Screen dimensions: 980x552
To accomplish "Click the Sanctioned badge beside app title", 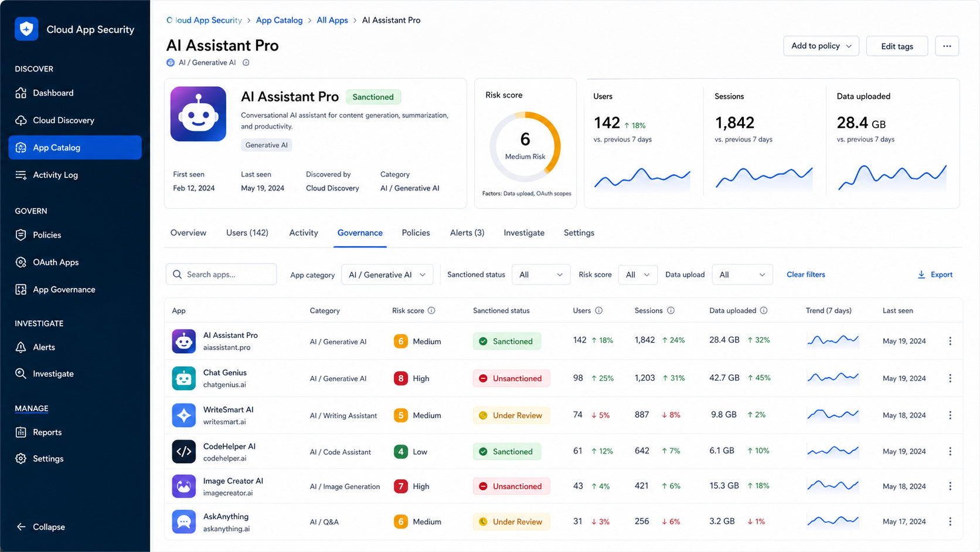I will pos(373,97).
